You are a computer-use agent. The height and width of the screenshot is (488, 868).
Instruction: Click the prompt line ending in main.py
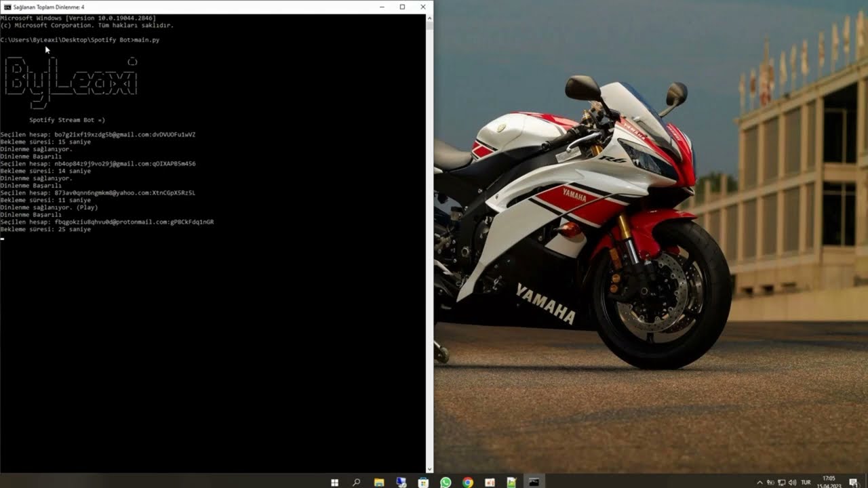pyautogui.click(x=80, y=40)
